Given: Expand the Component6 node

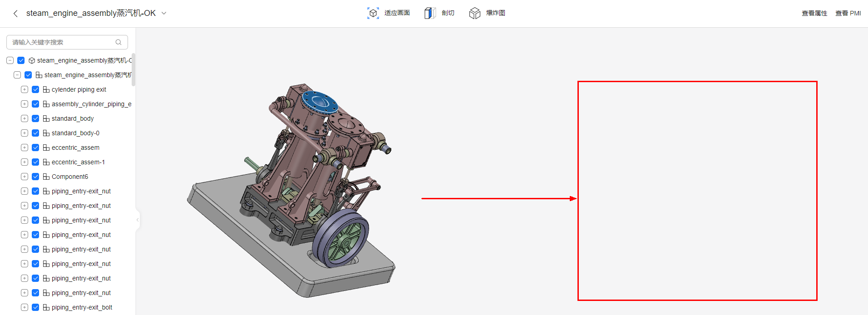Looking at the screenshot, I should (25, 177).
